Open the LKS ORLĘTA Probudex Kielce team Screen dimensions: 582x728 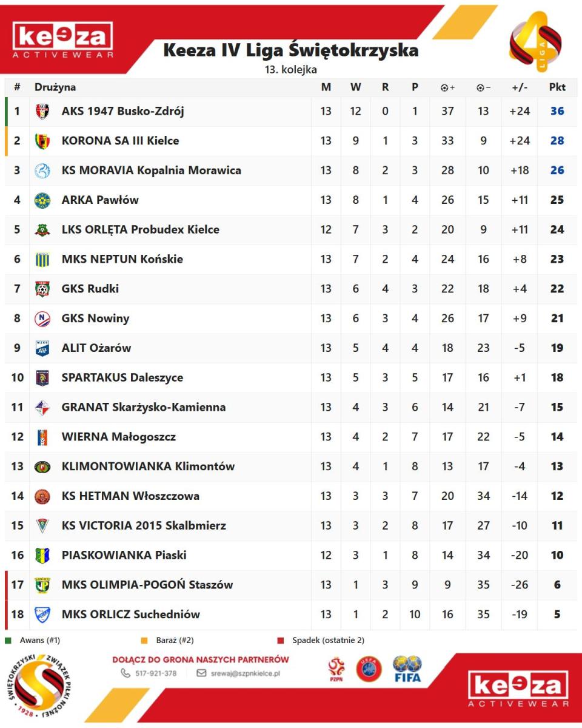[x=140, y=230]
